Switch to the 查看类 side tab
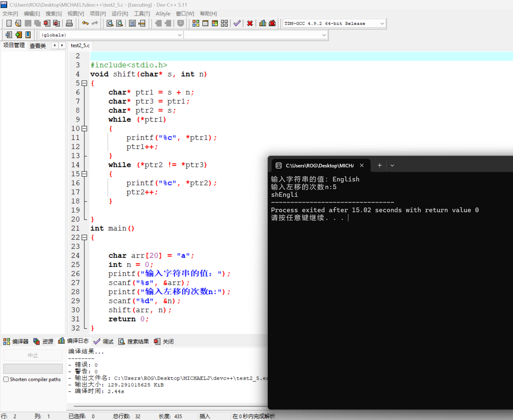This screenshot has height=420, width=513. (38, 46)
